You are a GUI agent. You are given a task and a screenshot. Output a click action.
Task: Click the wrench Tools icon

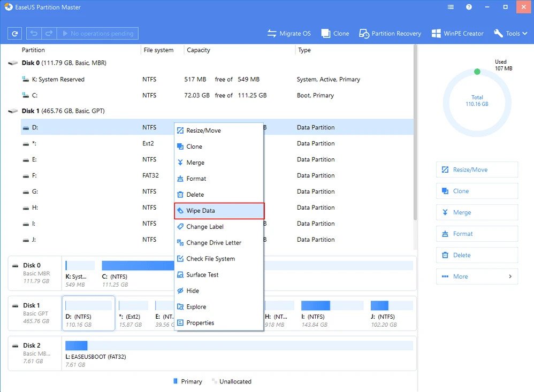coord(499,33)
